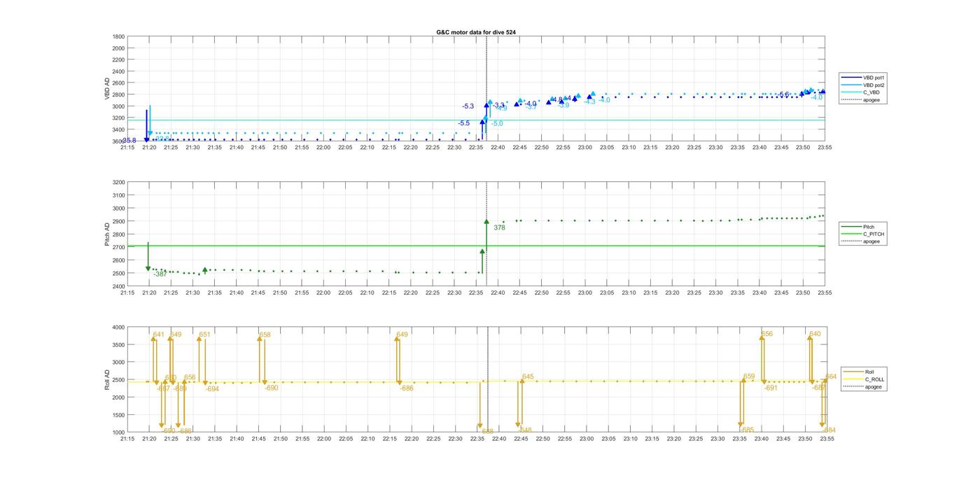Click the -5.3 label in VBD plot
This screenshot has height=485, width=980.
point(468,106)
